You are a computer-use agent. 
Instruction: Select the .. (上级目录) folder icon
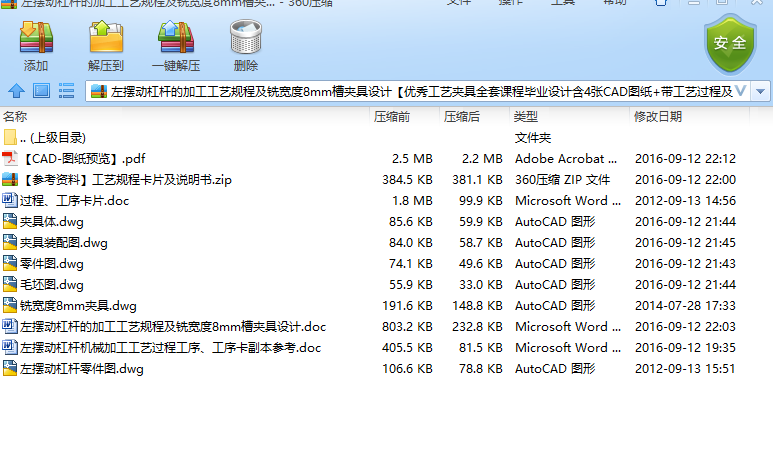(x=10, y=138)
